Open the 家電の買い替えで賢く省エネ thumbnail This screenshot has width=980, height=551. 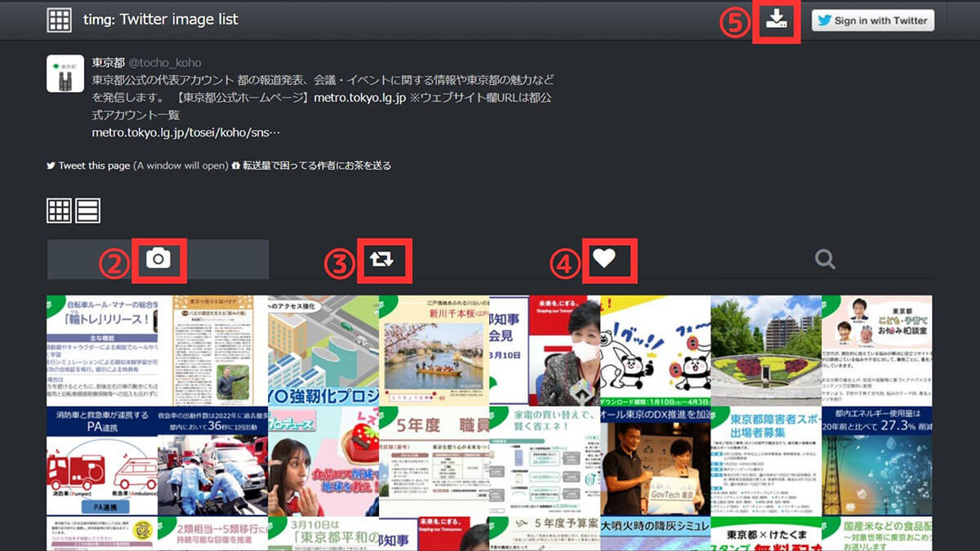pyautogui.click(x=545, y=461)
